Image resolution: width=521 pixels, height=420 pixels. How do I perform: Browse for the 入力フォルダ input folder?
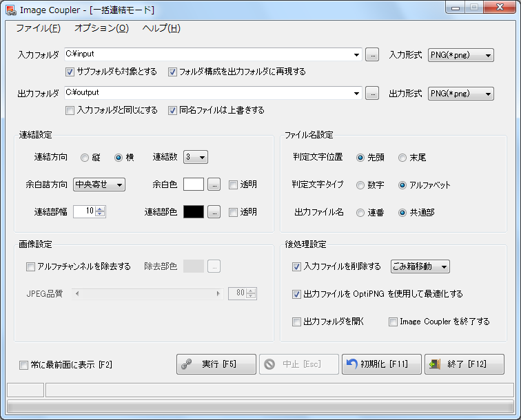(372, 55)
